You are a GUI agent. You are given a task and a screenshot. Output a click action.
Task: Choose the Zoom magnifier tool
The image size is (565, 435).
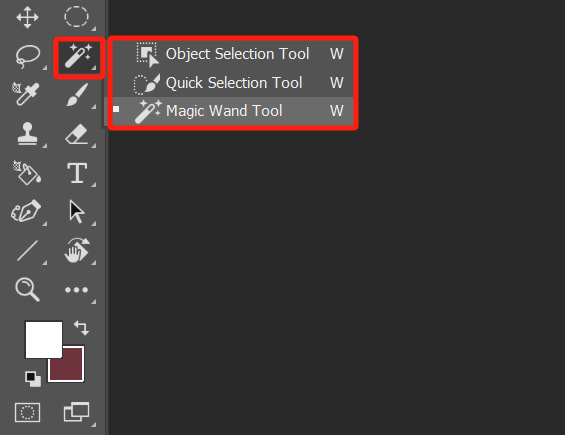click(27, 289)
